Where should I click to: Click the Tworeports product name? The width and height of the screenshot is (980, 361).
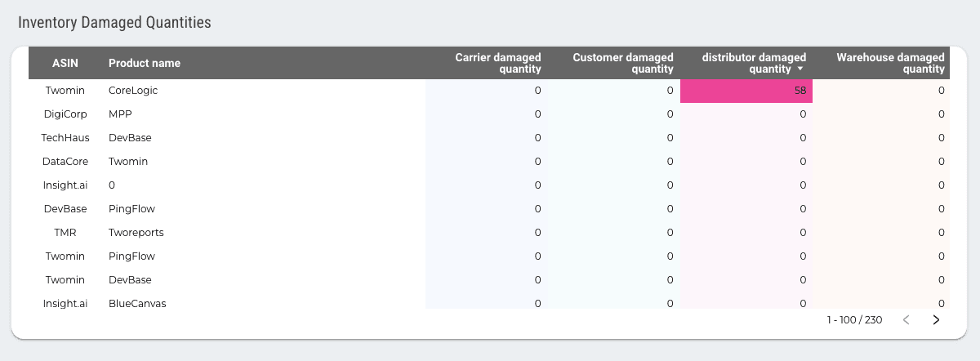click(136, 233)
